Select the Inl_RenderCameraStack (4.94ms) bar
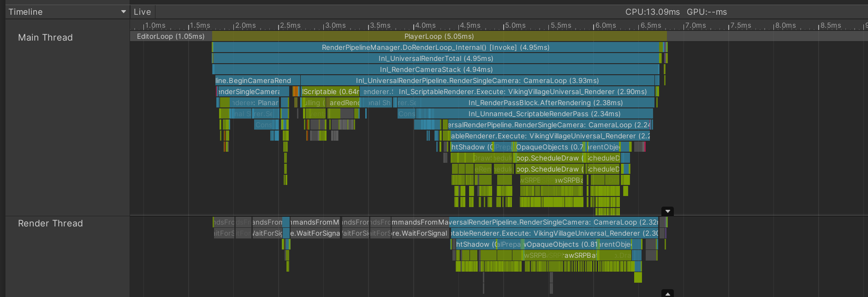Image resolution: width=868 pixels, height=297 pixels. [x=436, y=70]
